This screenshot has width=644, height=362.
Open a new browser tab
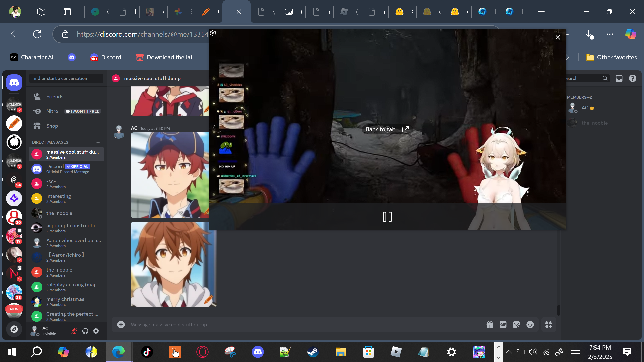click(x=541, y=12)
